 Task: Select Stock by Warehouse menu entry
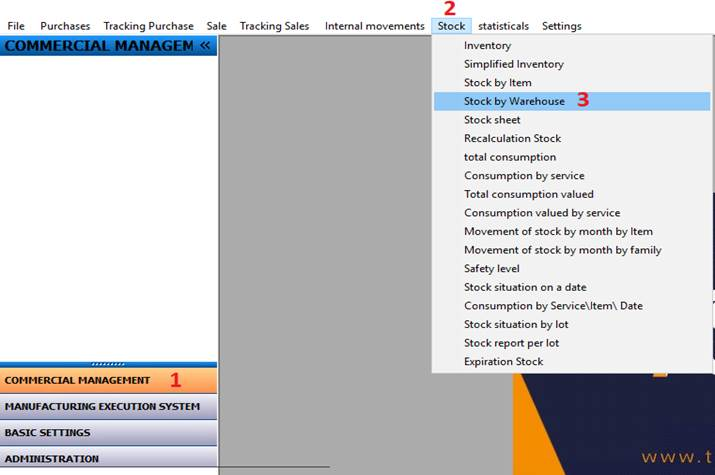[x=514, y=101]
